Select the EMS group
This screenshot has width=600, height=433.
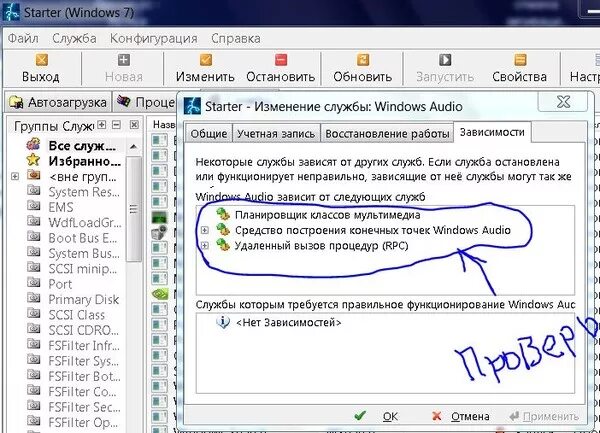click(61, 207)
